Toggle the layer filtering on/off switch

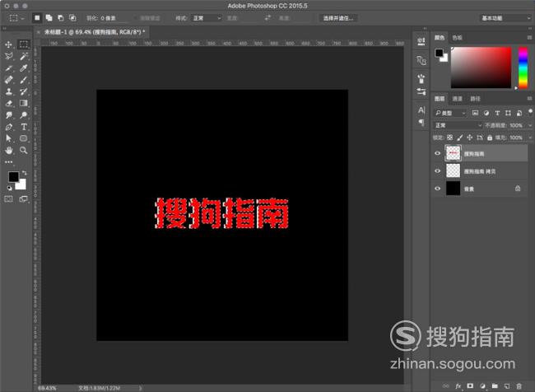click(x=530, y=112)
